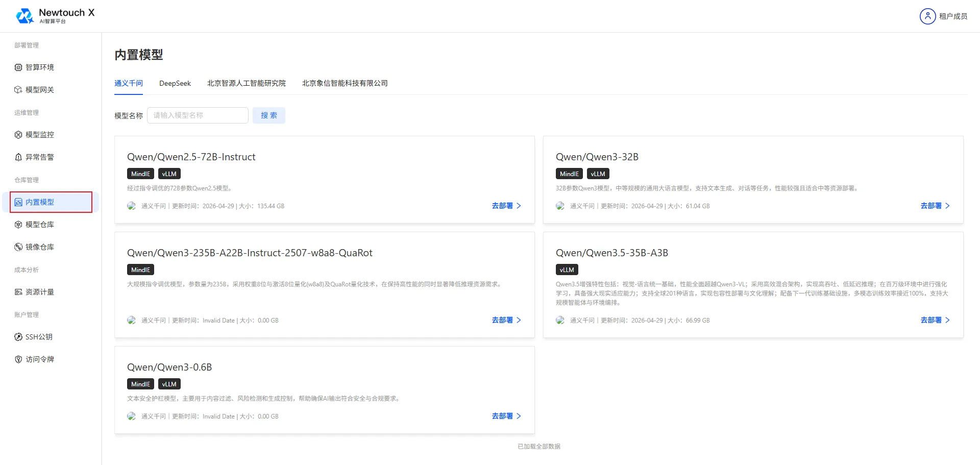Switch to the DeepSeek tab
The image size is (980, 465).
tap(175, 83)
